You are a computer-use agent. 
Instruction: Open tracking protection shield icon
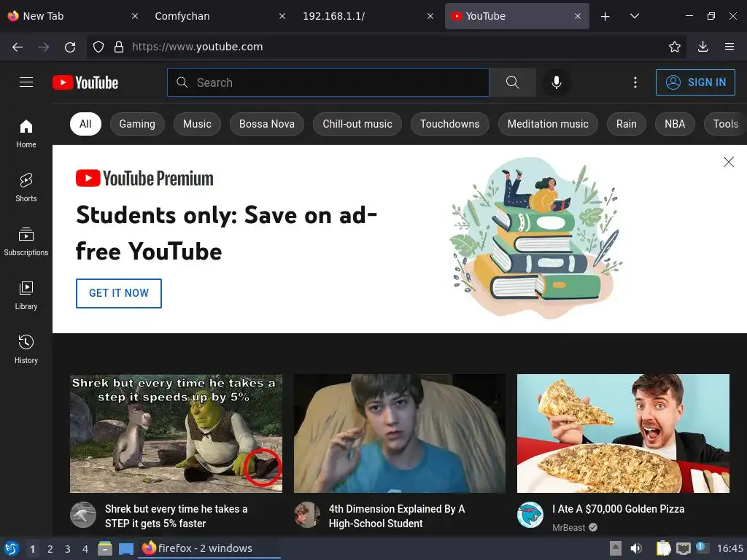pos(98,47)
